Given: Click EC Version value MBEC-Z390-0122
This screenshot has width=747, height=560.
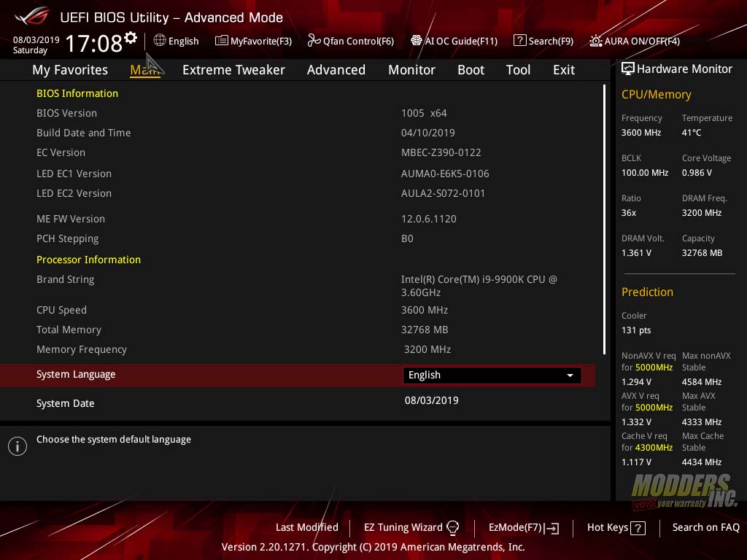Looking at the screenshot, I should click(x=441, y=153).
